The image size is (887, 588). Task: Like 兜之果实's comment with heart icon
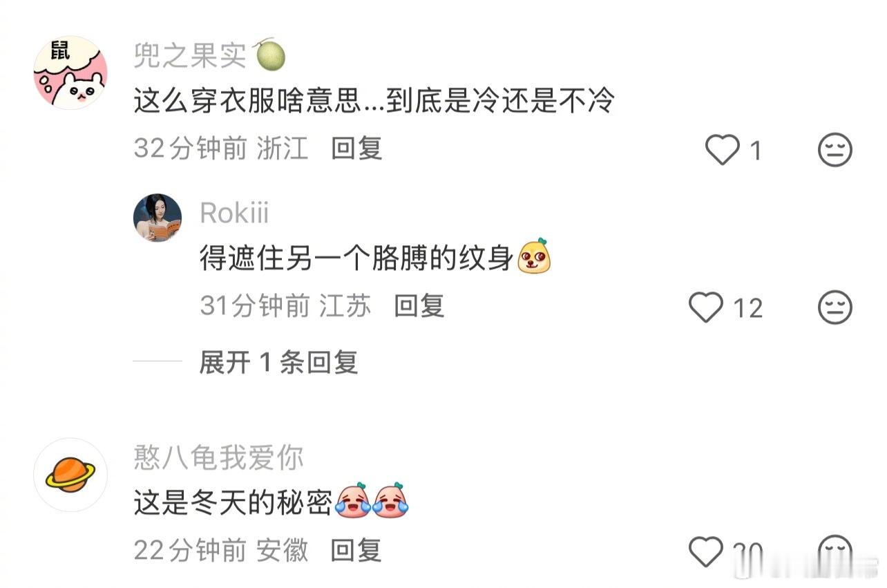(x=722, y=150)
